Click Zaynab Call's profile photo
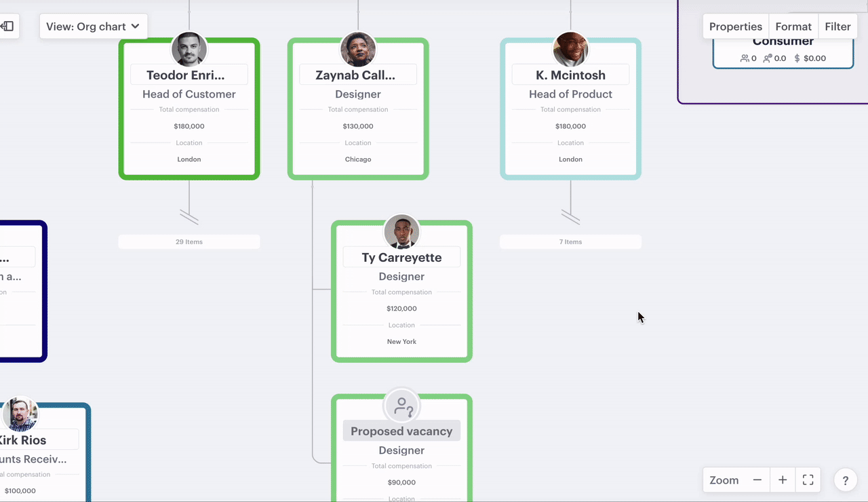This screenshot has width=868, height=502. (358, 50)
